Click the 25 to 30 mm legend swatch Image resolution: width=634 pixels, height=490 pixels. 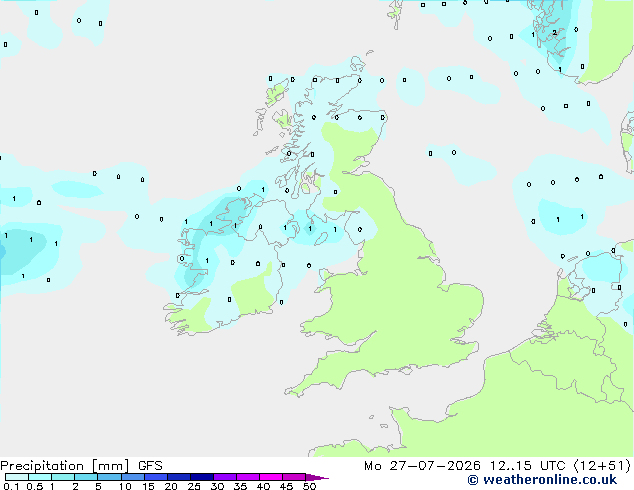202,477
